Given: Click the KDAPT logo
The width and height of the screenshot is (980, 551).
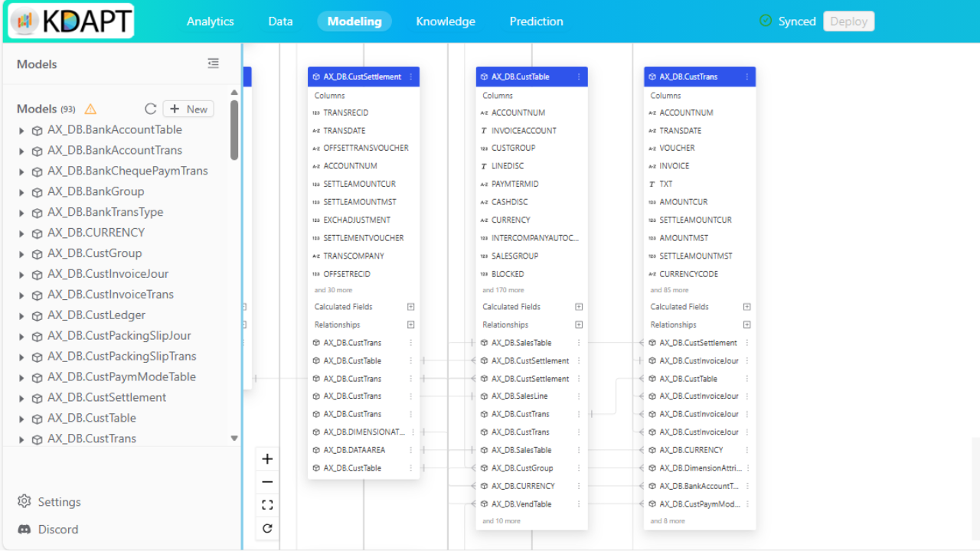Looking at the screenshot, I should pyautogui.click(x=72, y=21).
